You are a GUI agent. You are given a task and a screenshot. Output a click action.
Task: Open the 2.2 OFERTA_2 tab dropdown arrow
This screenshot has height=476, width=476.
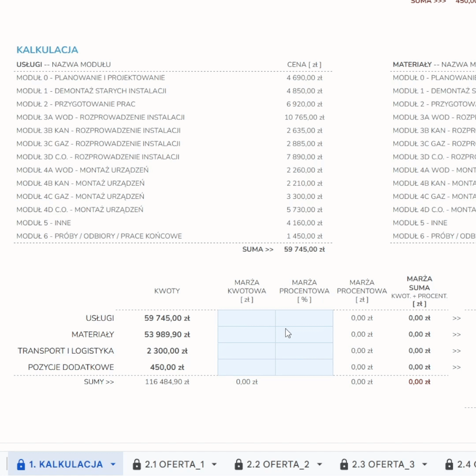(x=320, y=465)
